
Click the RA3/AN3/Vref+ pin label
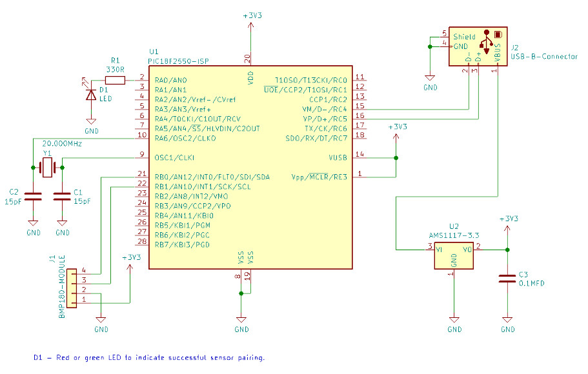point(183,110)
